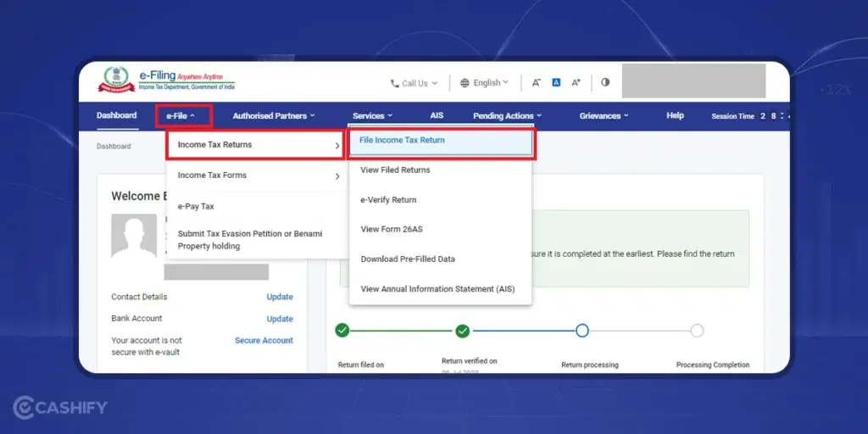This screenshot has width=868, height=434.
Task: Open the Help menu item
Action: click(x=675, y=115)
